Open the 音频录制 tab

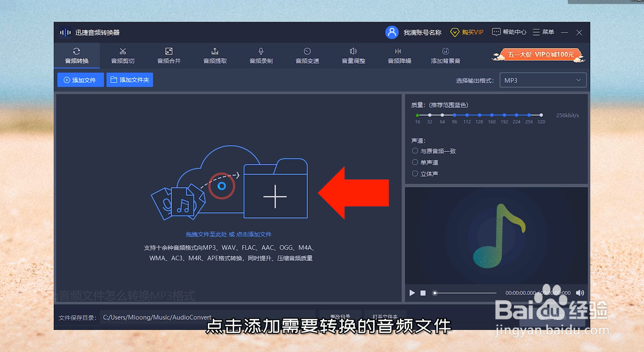261,56
